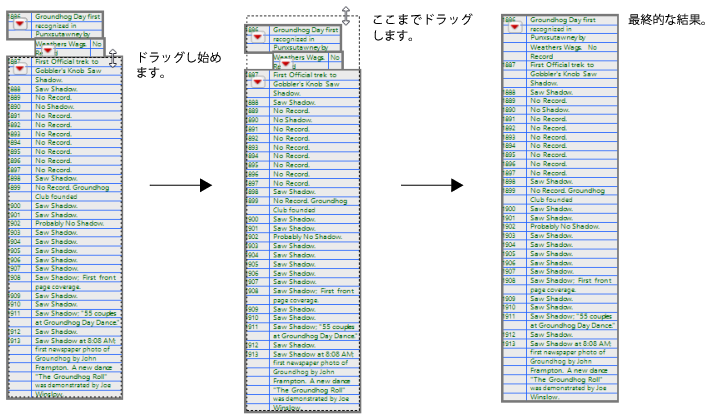Screen dimensions: 718x416
Task: Select 'page coverage.' cell in final result table
Action: pos(553,290)
